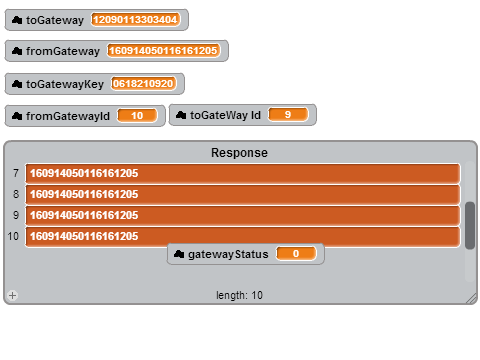Select value 9 of toGateWay Id
This screenshot has width=480, height=360.
click(x=288, y=115)
